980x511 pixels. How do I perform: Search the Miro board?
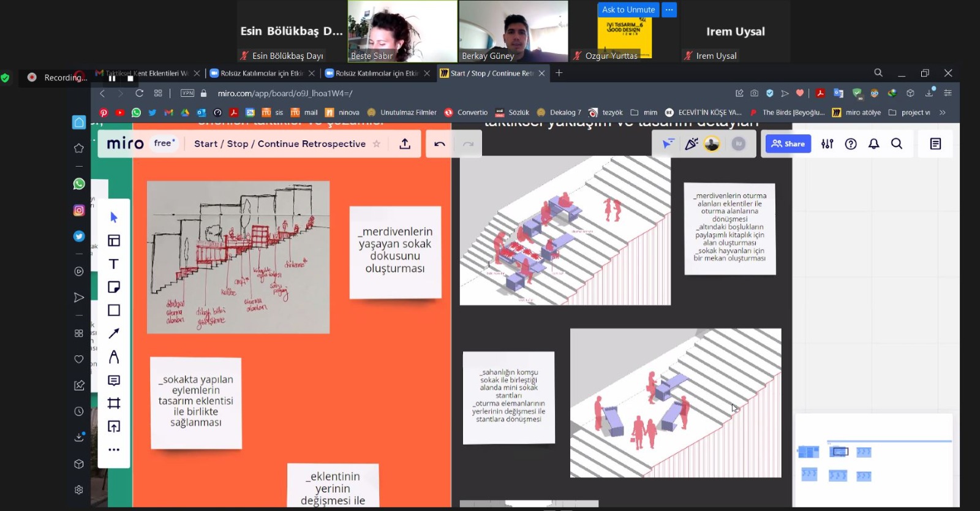(897, 144)
